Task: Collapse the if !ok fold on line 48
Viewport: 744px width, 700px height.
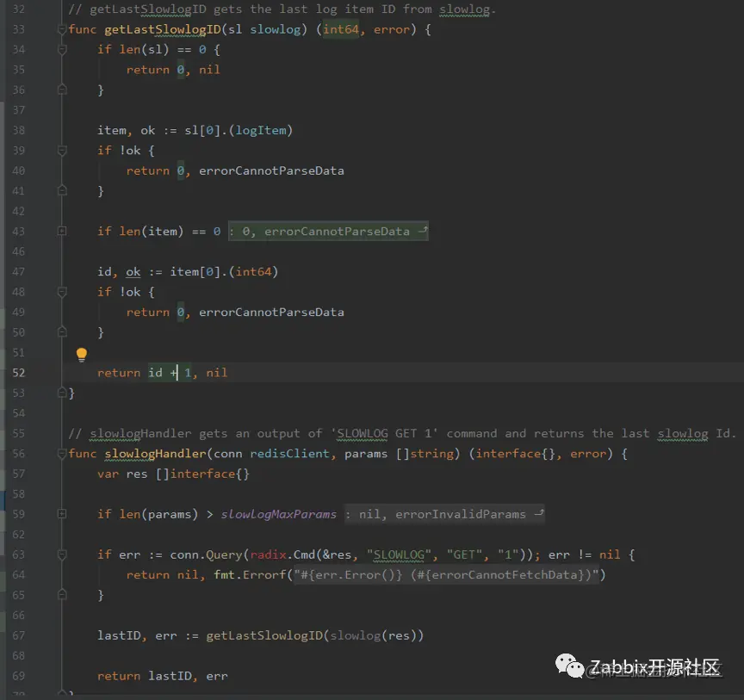Action: (x=62, y=292)
